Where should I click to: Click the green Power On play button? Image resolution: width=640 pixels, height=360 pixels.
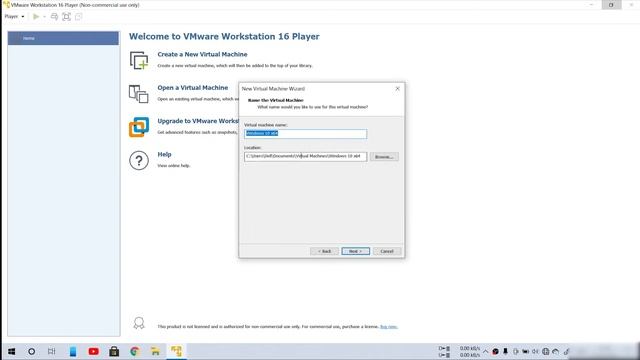coord(36,17)
